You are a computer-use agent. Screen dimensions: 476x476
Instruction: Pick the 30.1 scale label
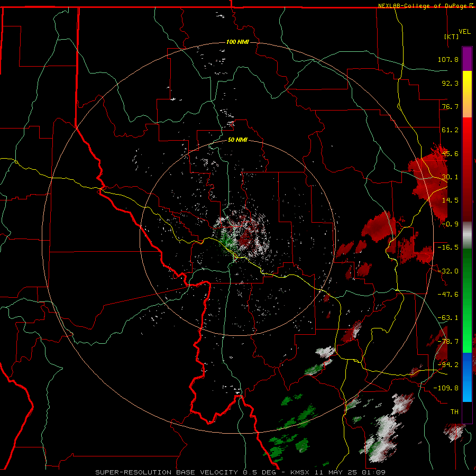click(450, 177)
